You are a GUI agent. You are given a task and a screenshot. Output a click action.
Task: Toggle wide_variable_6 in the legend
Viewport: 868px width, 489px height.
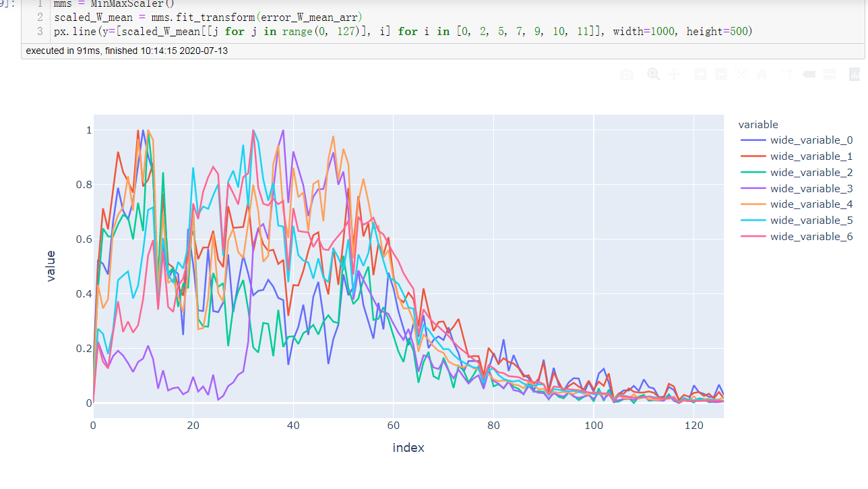pos(811,236)
